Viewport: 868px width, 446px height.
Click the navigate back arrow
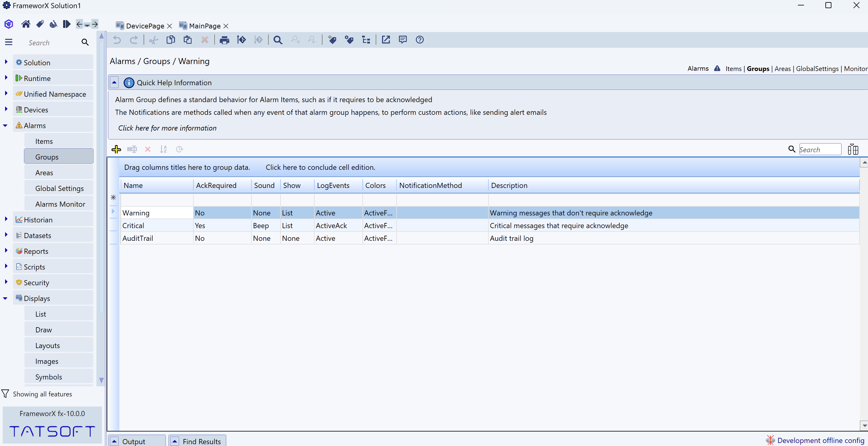(x=79, y=24)
